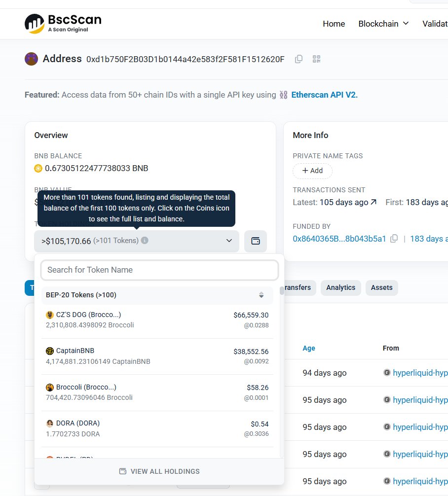Open the QR code for this address

(x=316, y=59)
